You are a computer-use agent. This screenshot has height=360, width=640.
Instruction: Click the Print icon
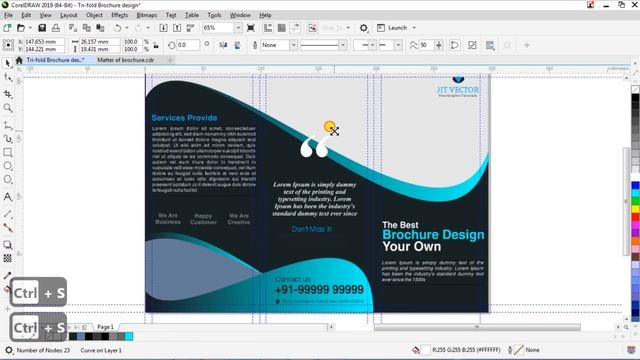click(x=56, y=28)
